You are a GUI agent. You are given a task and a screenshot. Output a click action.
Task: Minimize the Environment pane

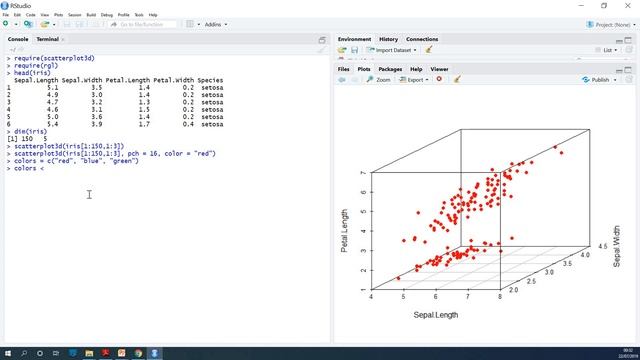(x=619, y=40)
